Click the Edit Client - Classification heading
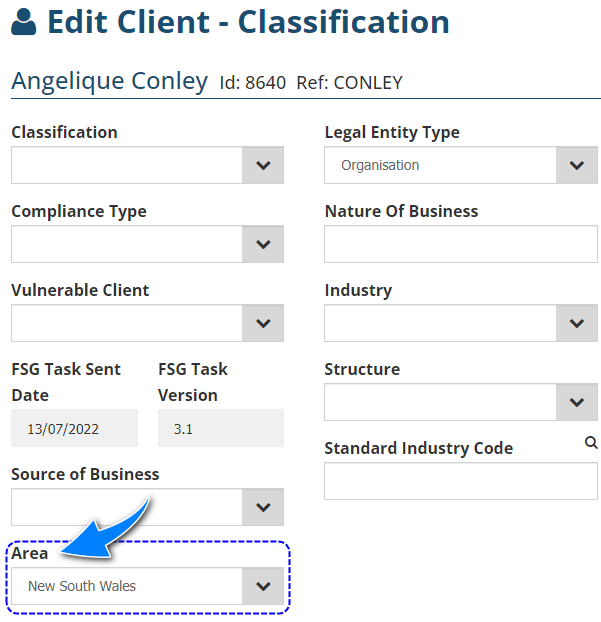The height and width of the screenshot is (622, 601). pyautogui.click(x=248, y=22)
